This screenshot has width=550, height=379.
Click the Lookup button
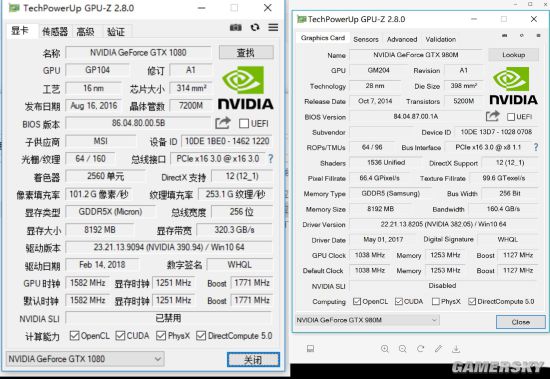point(514,55)
